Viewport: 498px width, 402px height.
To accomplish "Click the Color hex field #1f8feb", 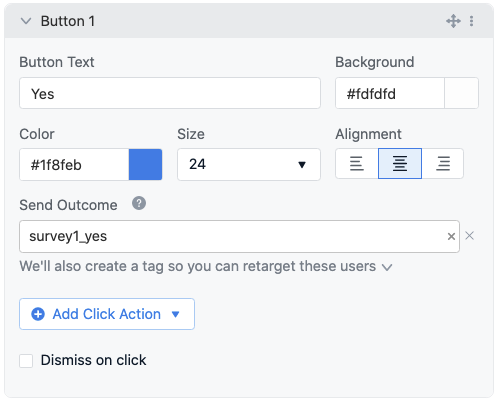I will pyautogui.click(x=74, y=165).
